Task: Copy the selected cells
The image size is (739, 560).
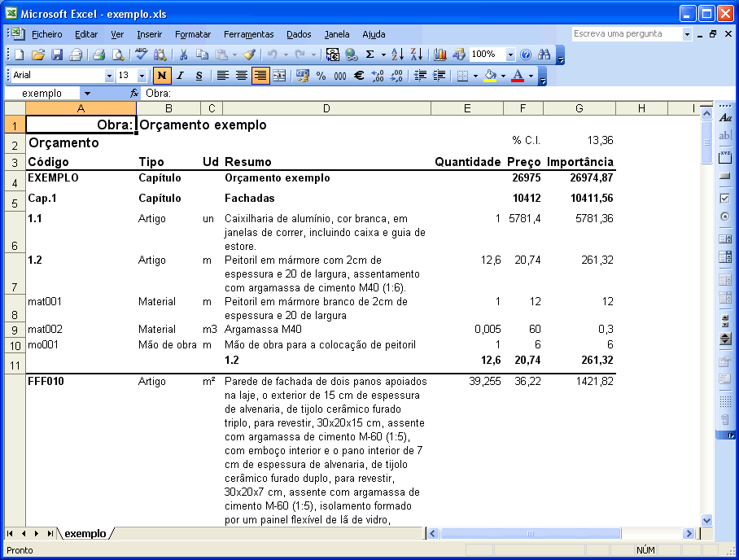Action: [x=202, y=55]
